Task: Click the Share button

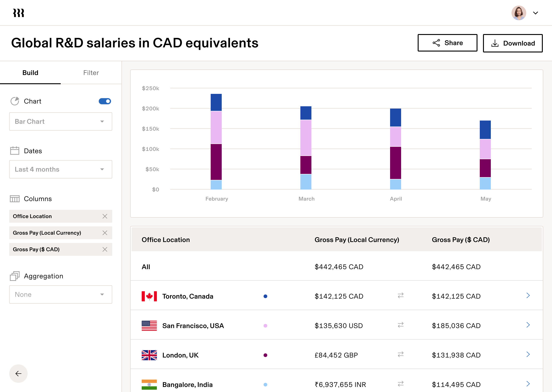Action: (448, 43)
